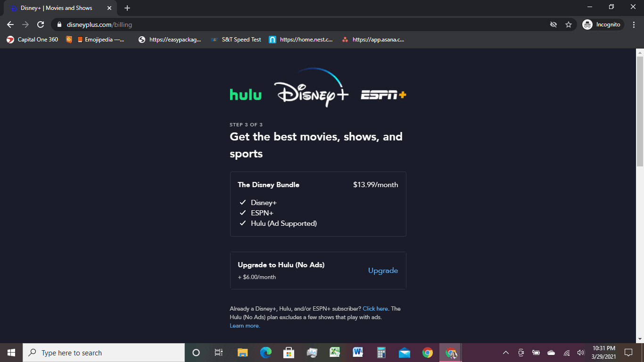
Task: Click the third-party cookies blocked eye icon
Action: click(x=553, y=25)
